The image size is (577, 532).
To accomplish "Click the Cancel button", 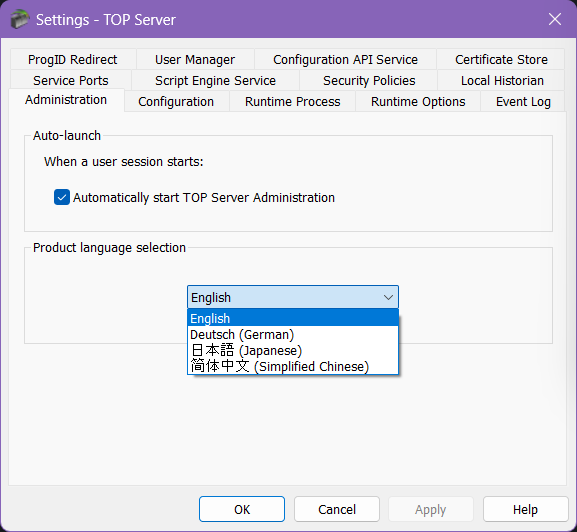I will 337,509.
